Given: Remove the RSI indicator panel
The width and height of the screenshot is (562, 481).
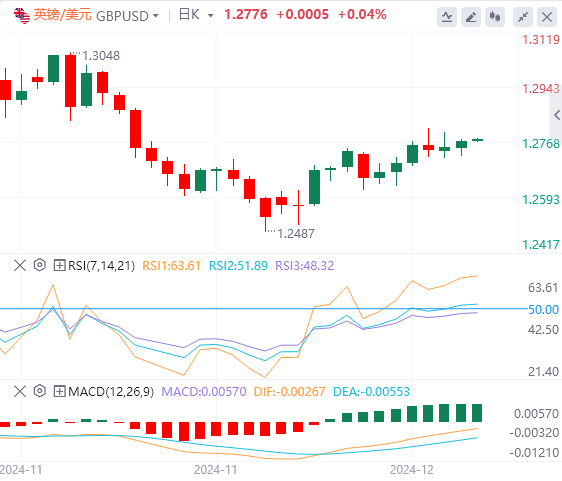Looking at the screenshot, I should click(20, 266).
